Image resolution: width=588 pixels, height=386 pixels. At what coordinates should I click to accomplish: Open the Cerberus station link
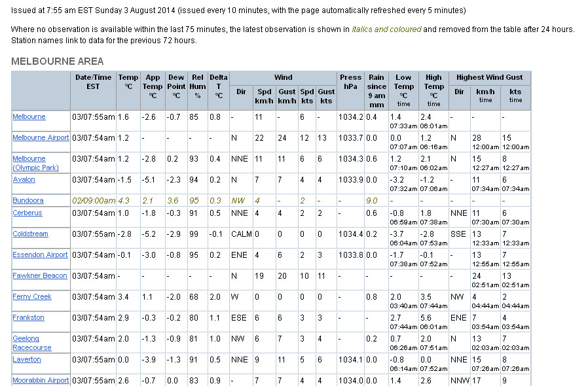(x=27, y=213)
